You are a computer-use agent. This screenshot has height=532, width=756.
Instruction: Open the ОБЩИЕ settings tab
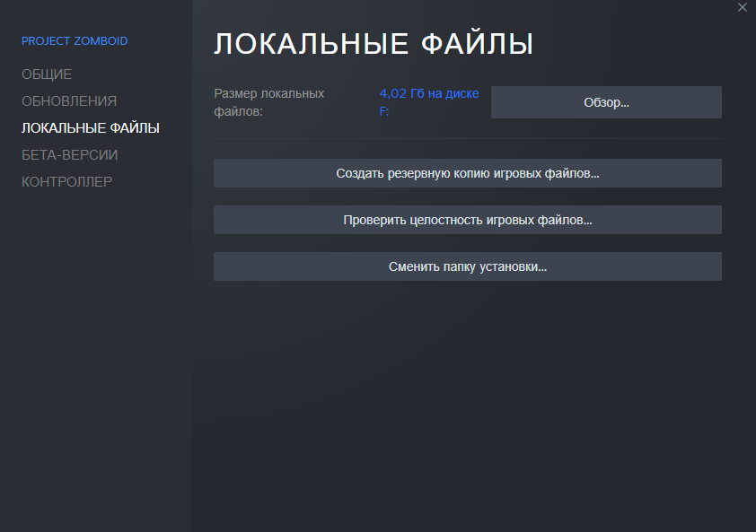point(47,74)
